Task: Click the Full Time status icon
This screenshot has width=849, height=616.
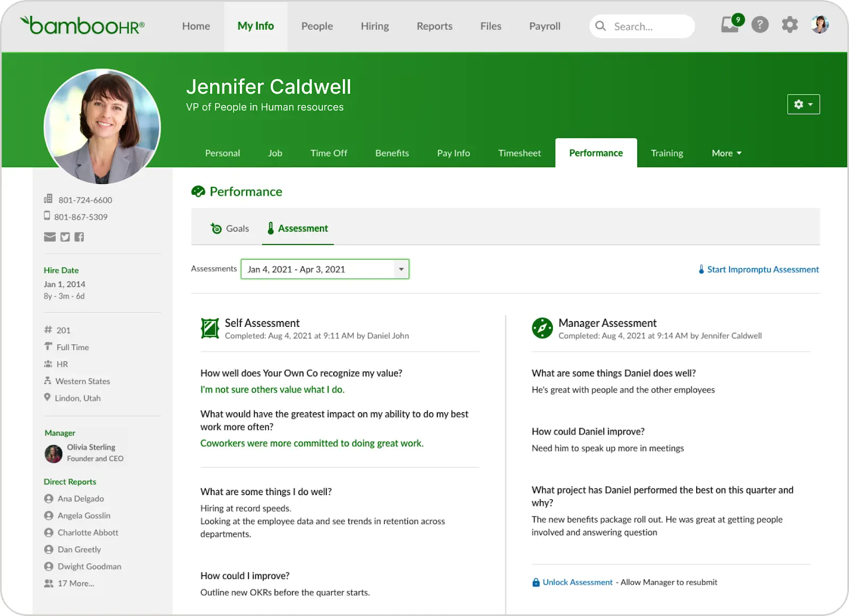Action: tap(48, 346)
